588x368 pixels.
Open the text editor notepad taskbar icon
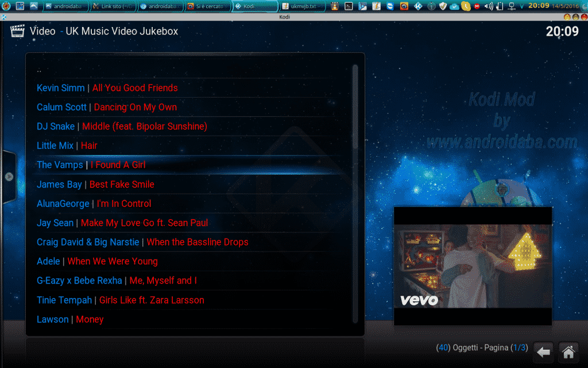376,6
